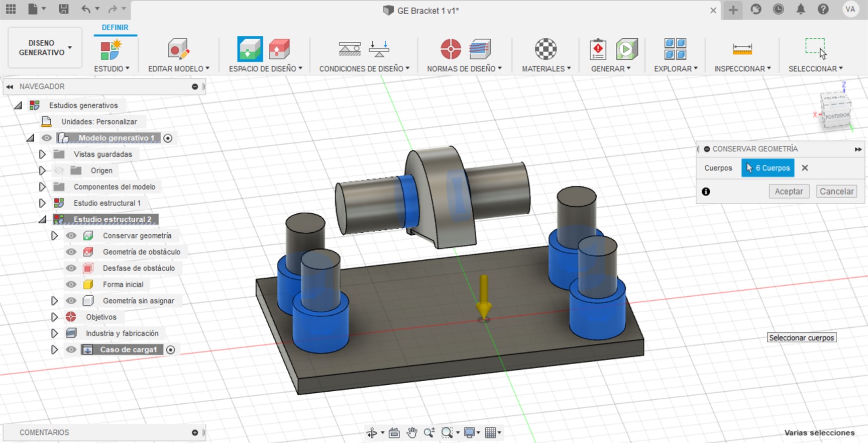The height and width of the screenshot is (443, 868).
Task: Clear the 6 Cuerpos selection with X
Action: tap(805, 168)
